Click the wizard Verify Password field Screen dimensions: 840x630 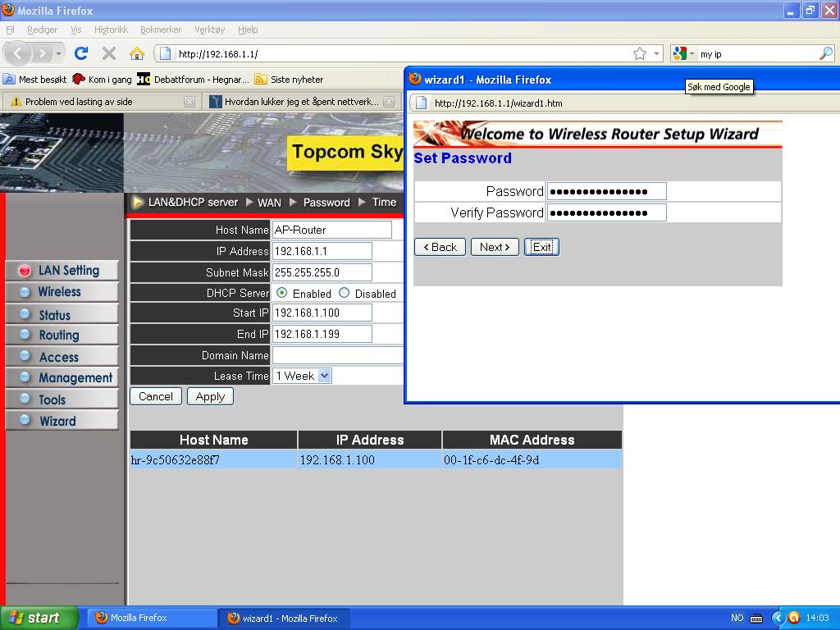click(x=606, y=212)
